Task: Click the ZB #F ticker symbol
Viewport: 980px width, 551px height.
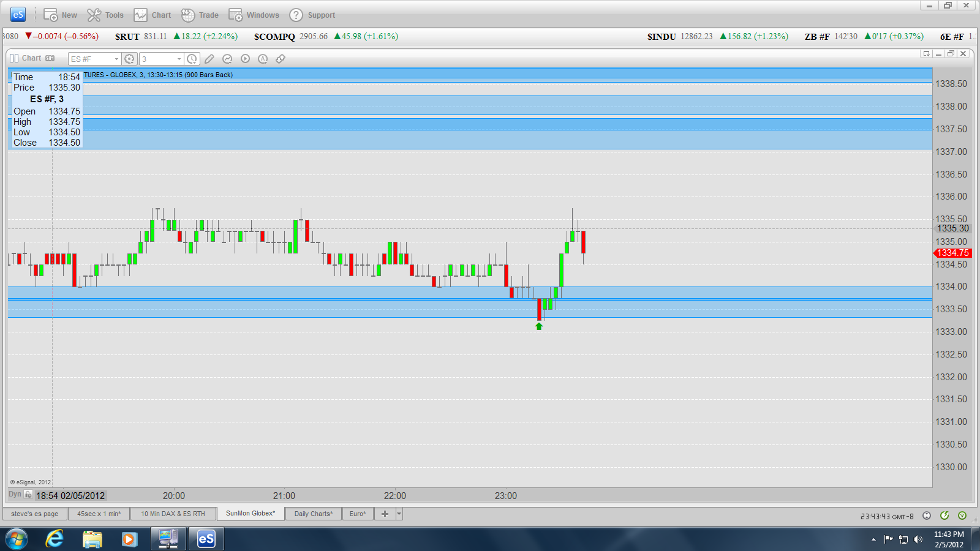Action: click(x=817, y=37)
